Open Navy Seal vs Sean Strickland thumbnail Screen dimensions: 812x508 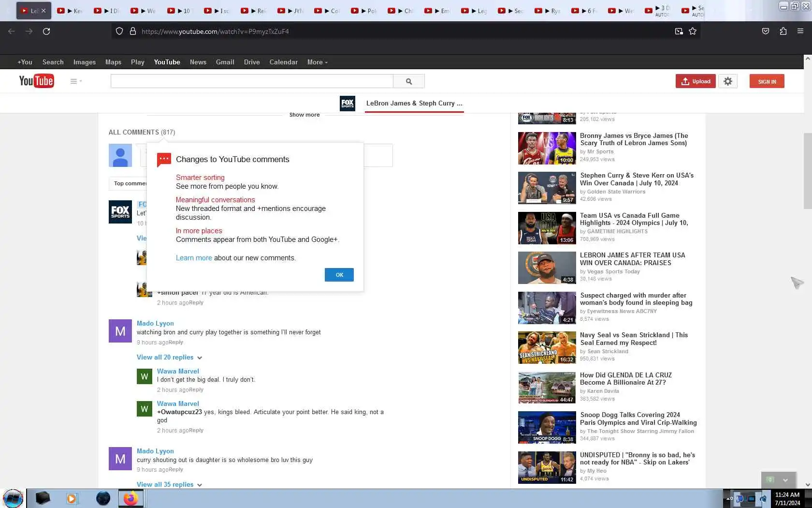point(547,347)
